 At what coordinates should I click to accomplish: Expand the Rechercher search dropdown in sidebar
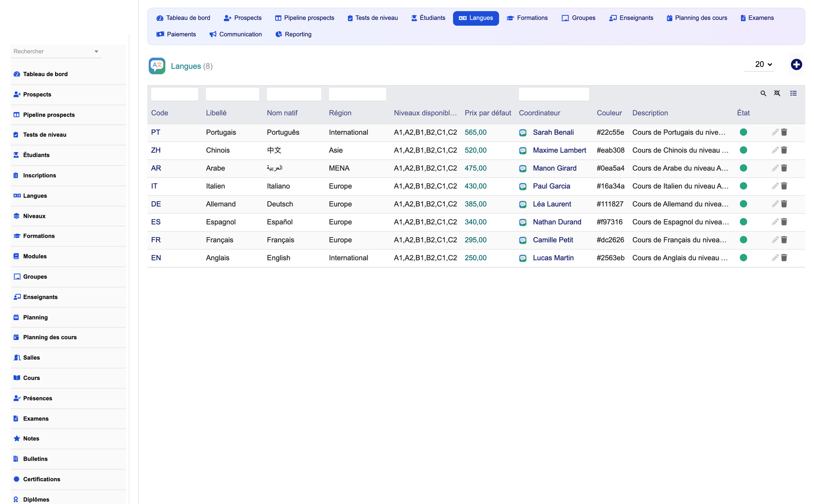pos(96,51)
